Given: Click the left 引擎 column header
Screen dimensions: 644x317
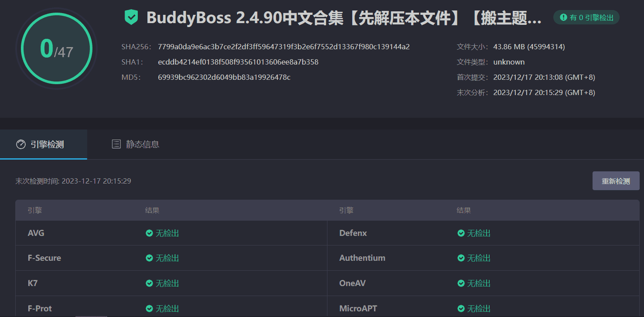Looking at the screenshot, I should click(x=35, y=211).
